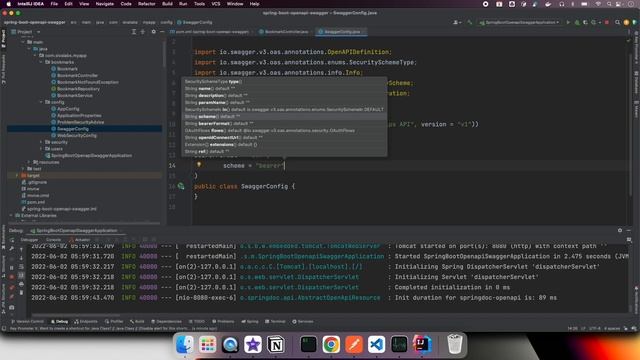640x360 pixels.
Task: Click the gutter icon beside SwaggerConfig class
Action: 181,186
